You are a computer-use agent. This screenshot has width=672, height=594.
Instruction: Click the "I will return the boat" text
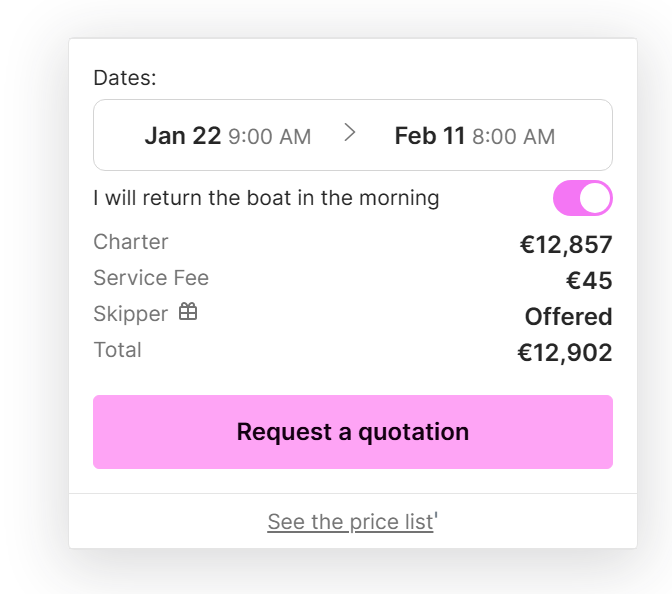click(266, 198)
